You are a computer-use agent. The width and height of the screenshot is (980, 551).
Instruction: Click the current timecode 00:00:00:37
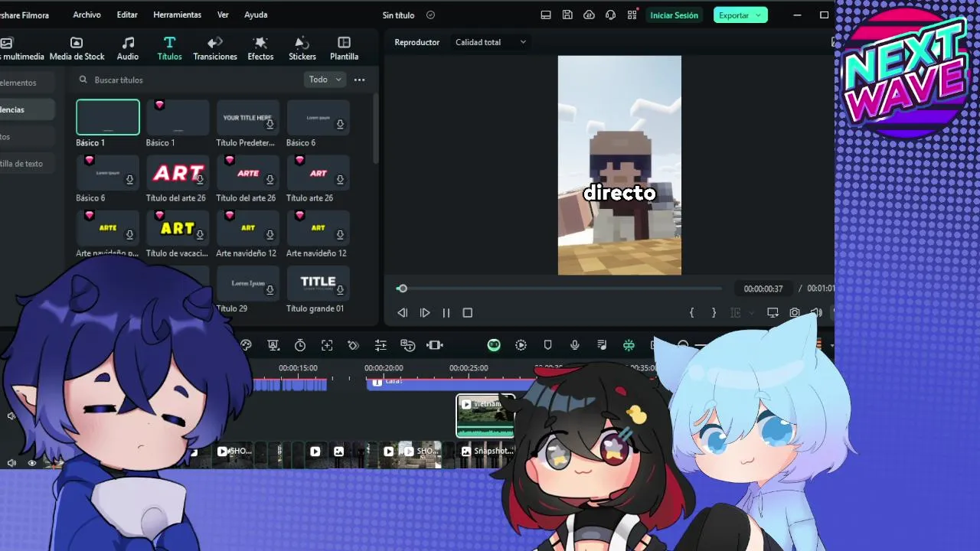pos(763,289)
